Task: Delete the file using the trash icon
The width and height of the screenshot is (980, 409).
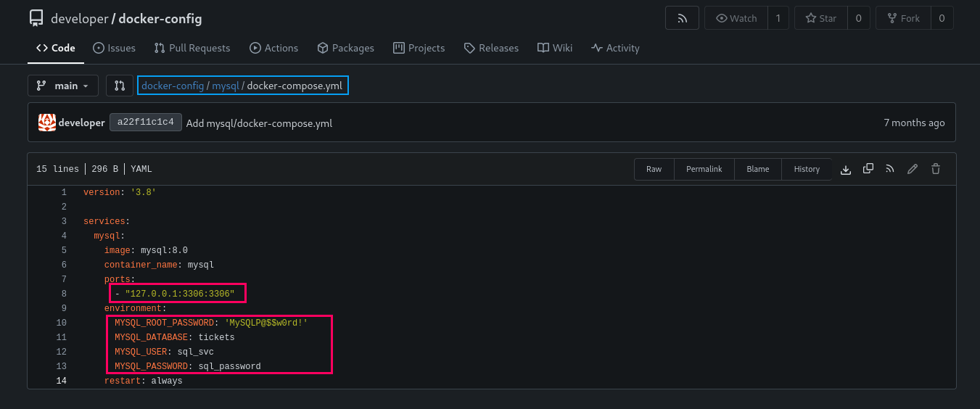Action: [x=936, y=169]
